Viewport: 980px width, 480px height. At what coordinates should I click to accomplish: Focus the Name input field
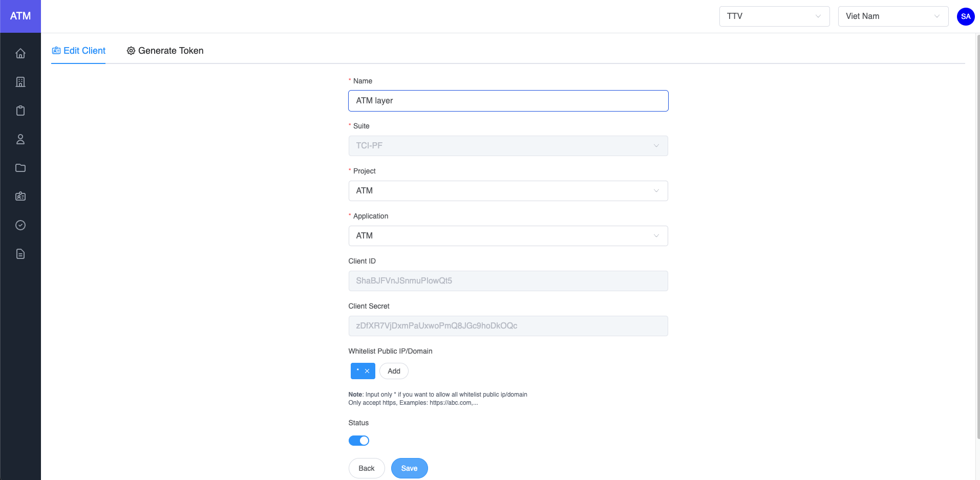click(508, 101)
